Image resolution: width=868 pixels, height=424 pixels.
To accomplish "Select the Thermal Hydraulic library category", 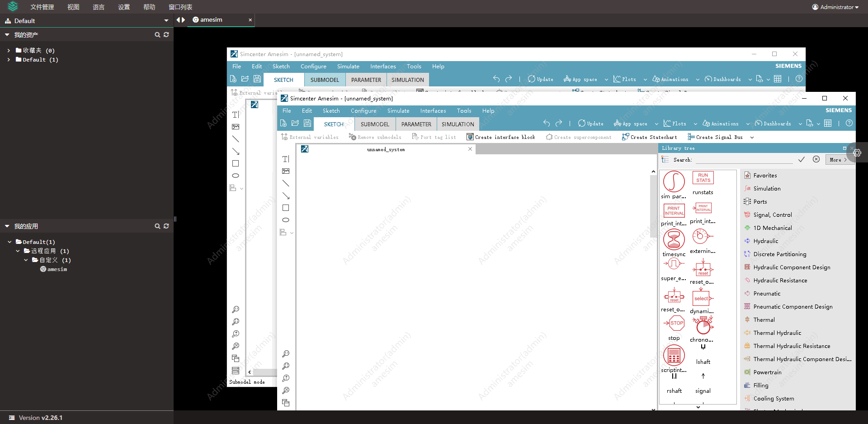I will 777,333.
